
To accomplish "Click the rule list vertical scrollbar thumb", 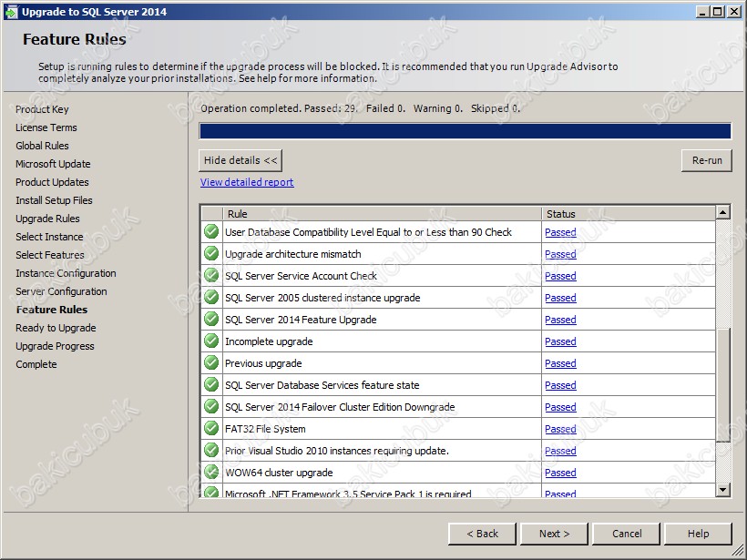I will pos(722,385).
